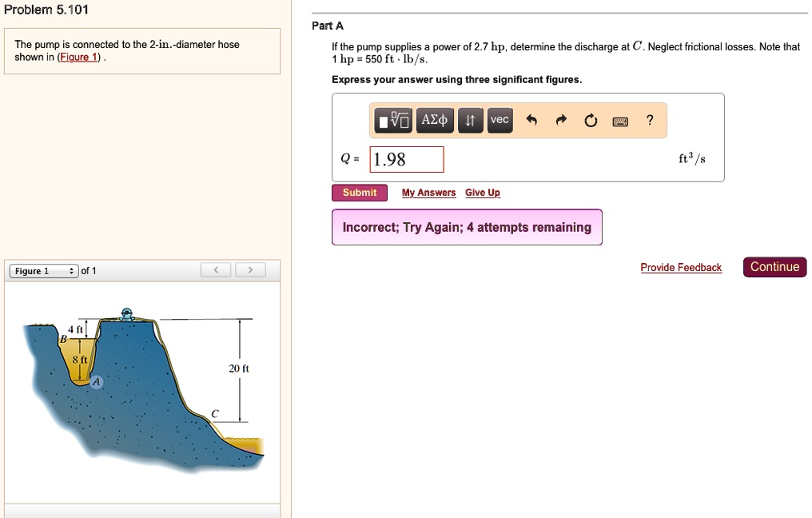Screen dimensions: 812x518
Task: Insert vector notation with vec button
Action: 500,121
